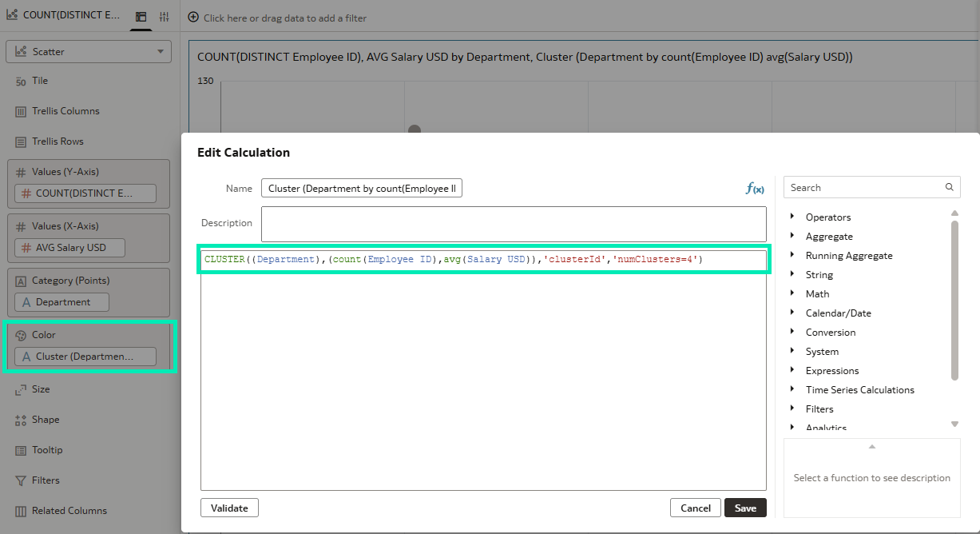Image resolution: width=980 pixels, height=534 pixels.
Task: Click the Validate button
Action: [x=229, y=507]
